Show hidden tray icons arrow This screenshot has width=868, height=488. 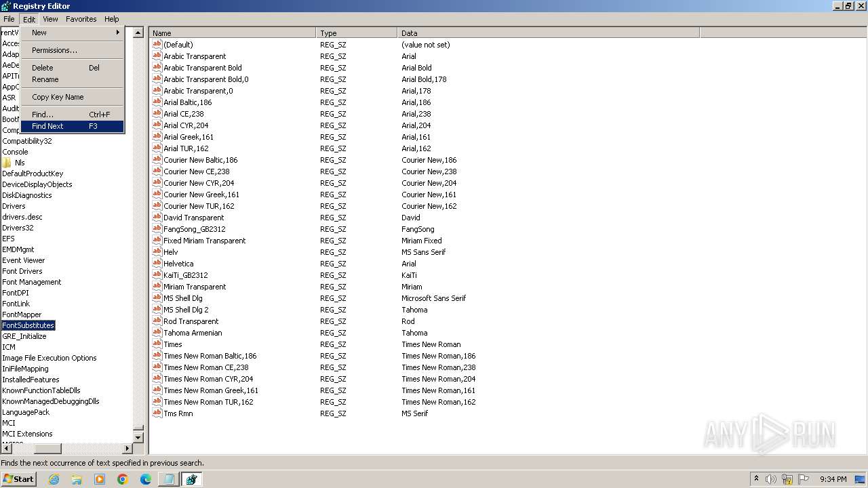pos(756,479)
